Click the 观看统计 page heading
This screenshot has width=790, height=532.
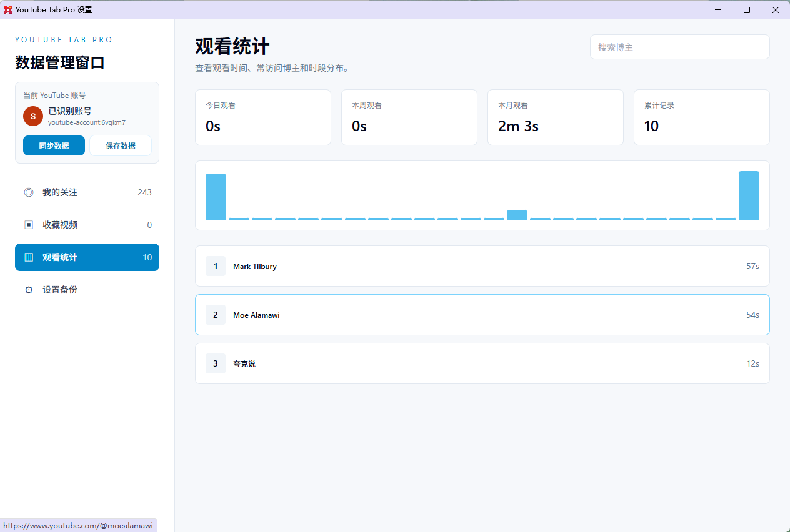[232, 47]
